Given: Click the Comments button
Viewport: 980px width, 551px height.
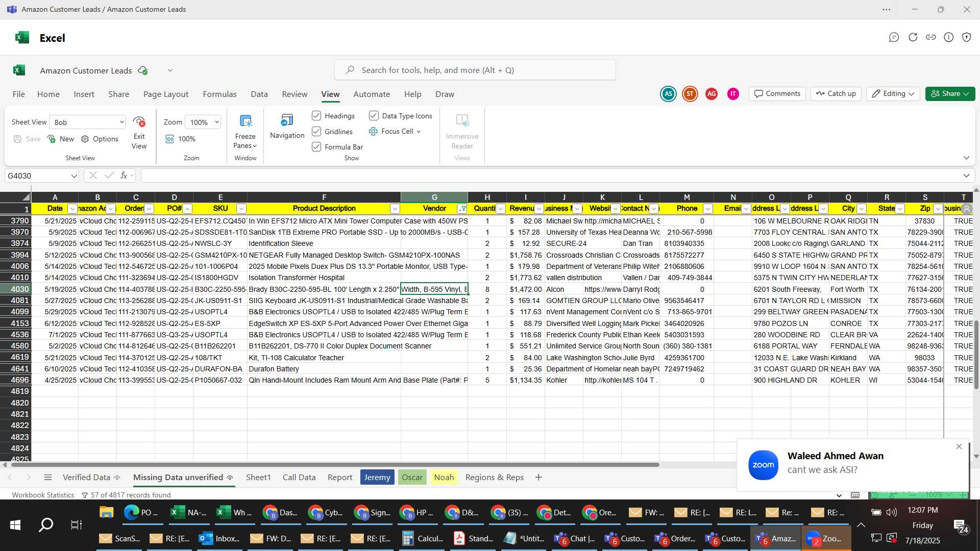Looking at the screenshot, I should (777, 94).
